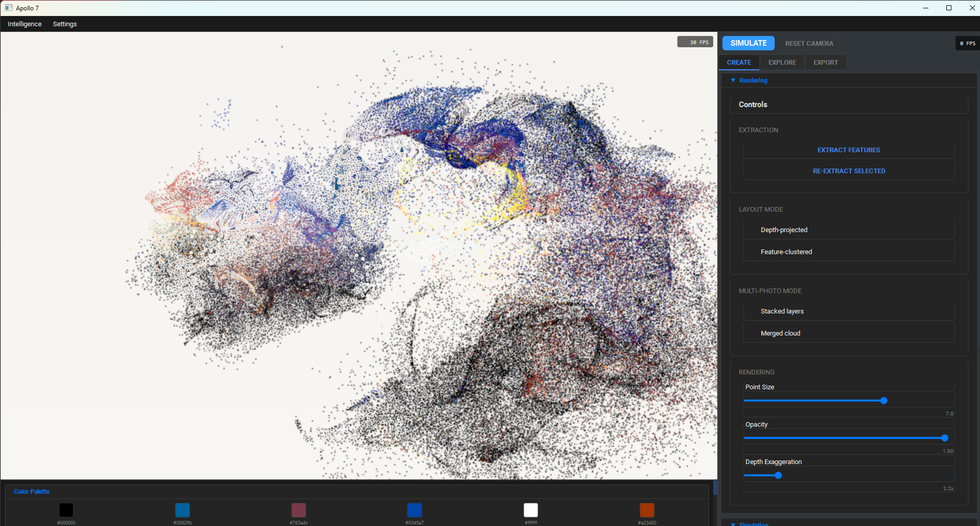Click the Point Size value 7.0

pyautogui.click(x=949, y=414)
